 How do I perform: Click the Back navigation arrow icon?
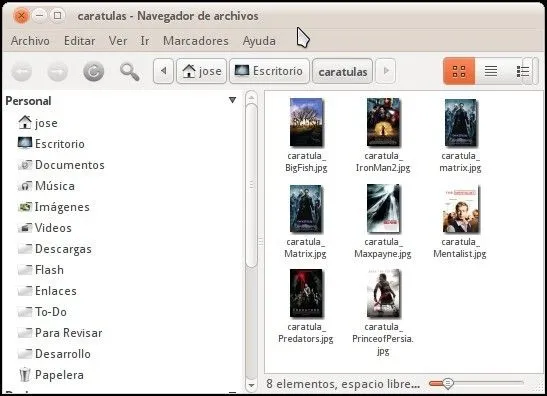[x=22, y=72]
